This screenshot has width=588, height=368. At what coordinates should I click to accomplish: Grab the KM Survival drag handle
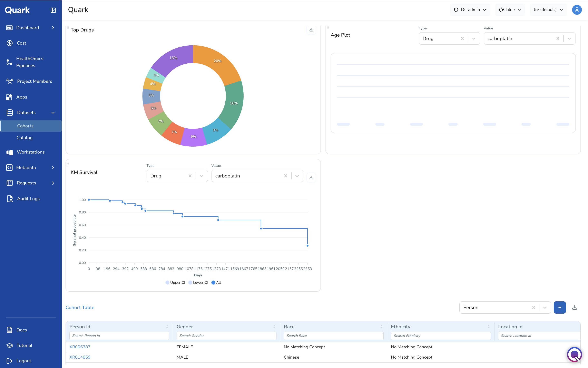[x=68, y=165]
